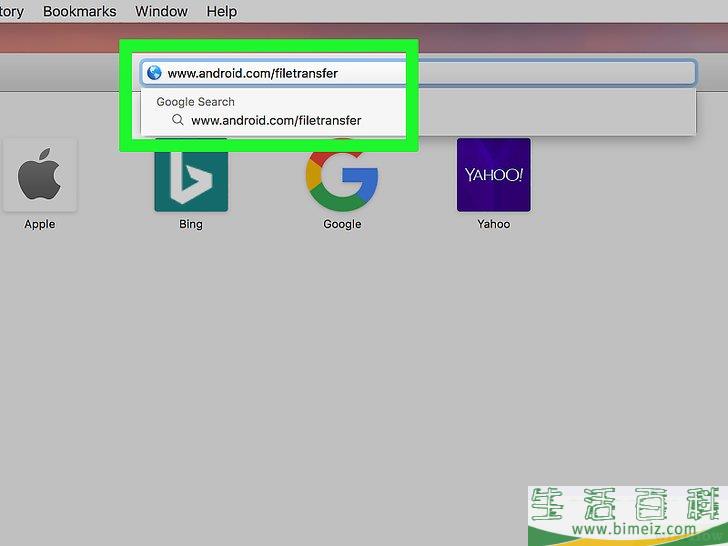Open the Apple favorites tile
The image size is (728, 546).
[x=40, y=175]
